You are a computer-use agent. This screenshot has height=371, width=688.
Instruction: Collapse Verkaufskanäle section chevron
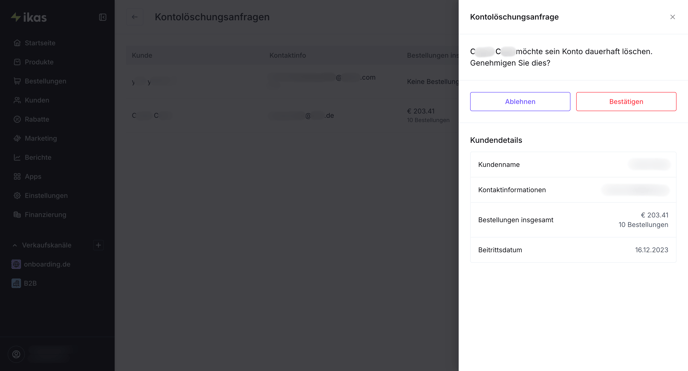14,246
